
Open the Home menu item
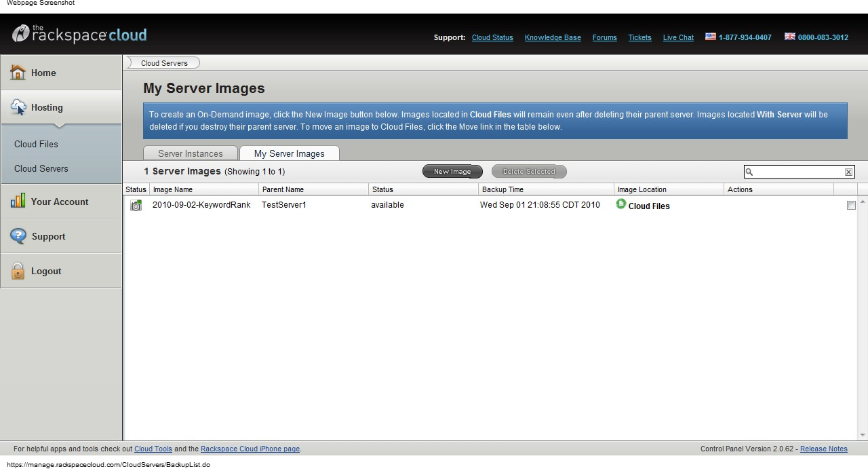point(61,73)
